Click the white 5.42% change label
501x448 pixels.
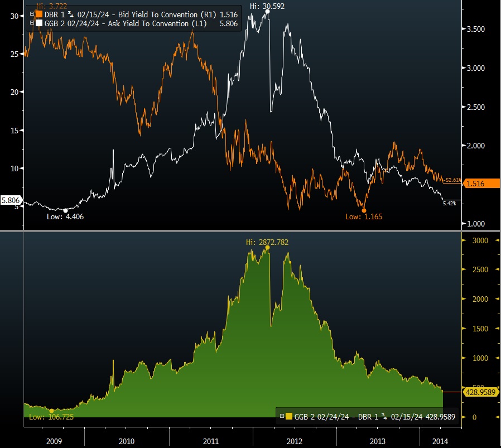pos(449,204)
